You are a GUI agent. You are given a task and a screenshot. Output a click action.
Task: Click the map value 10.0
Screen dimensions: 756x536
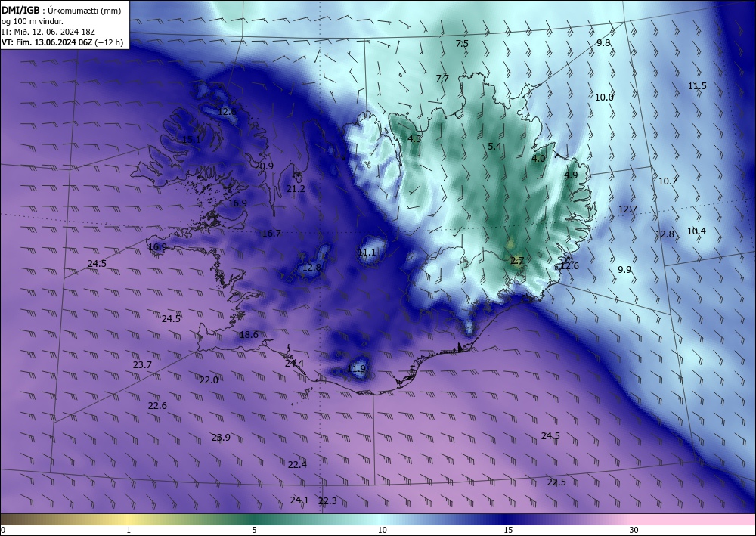[x=603, y=98]
